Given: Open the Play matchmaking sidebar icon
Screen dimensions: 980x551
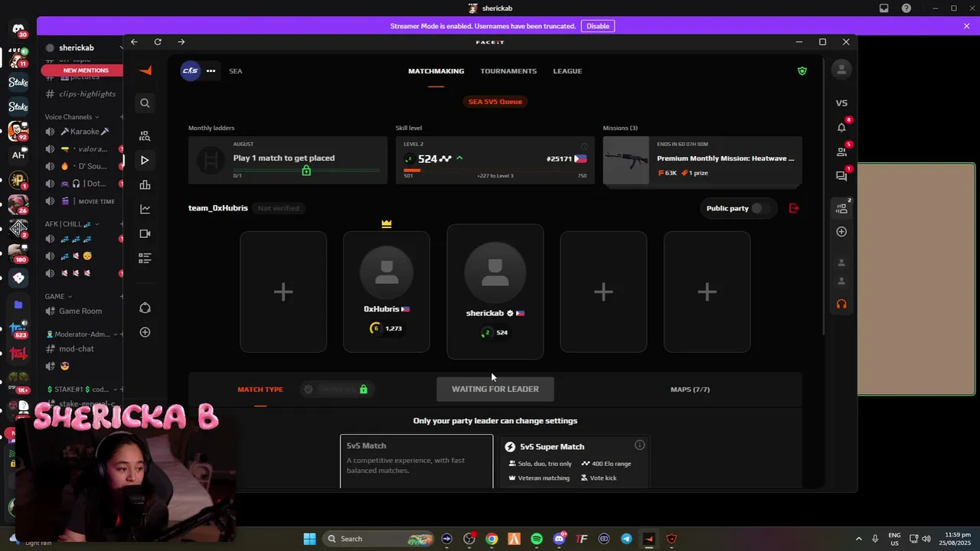Looking at the screenshot, I should (145, 160).
